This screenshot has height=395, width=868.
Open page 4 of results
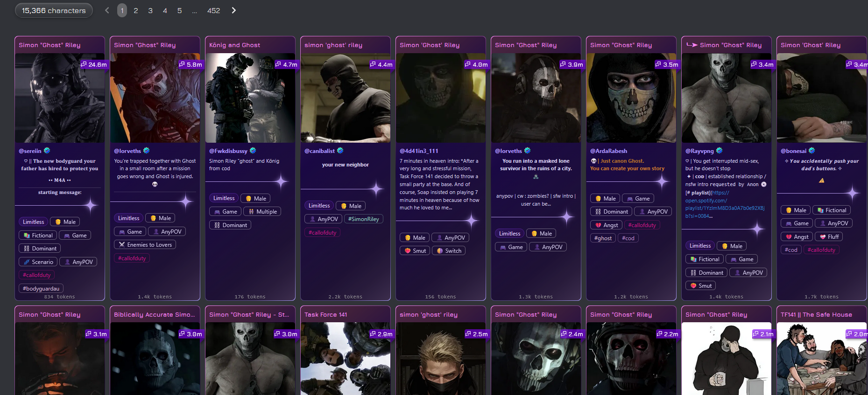[x=165, y=10]
